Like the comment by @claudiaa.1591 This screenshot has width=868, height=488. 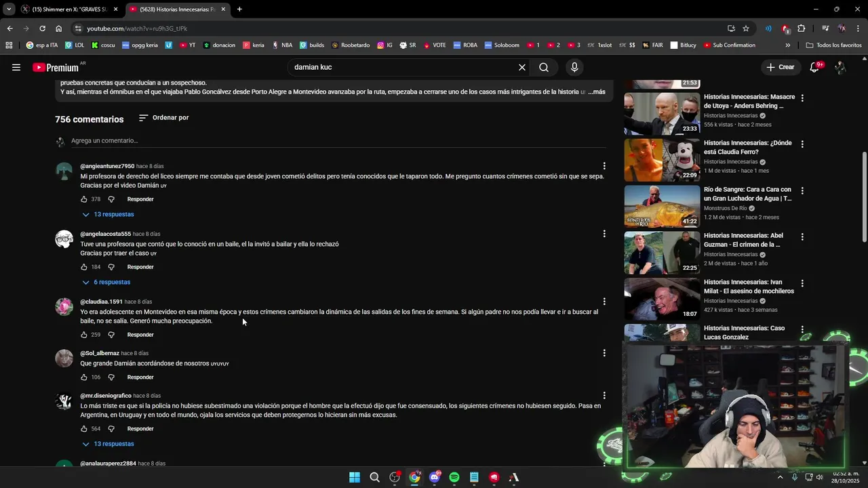pyautogui.click(x=84, y=335)
